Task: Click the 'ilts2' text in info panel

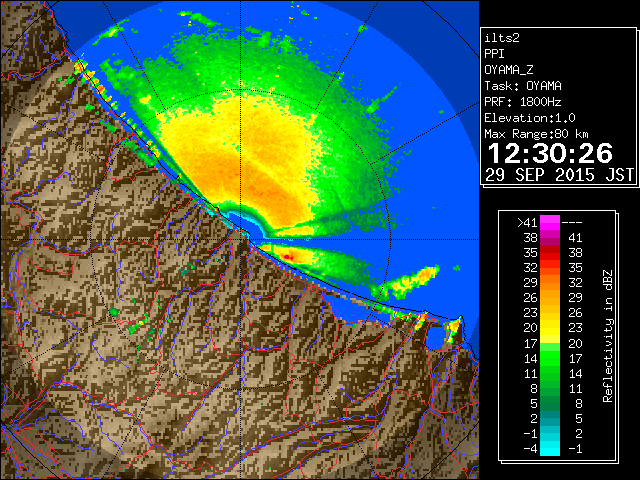Action: tap(502, 38)
